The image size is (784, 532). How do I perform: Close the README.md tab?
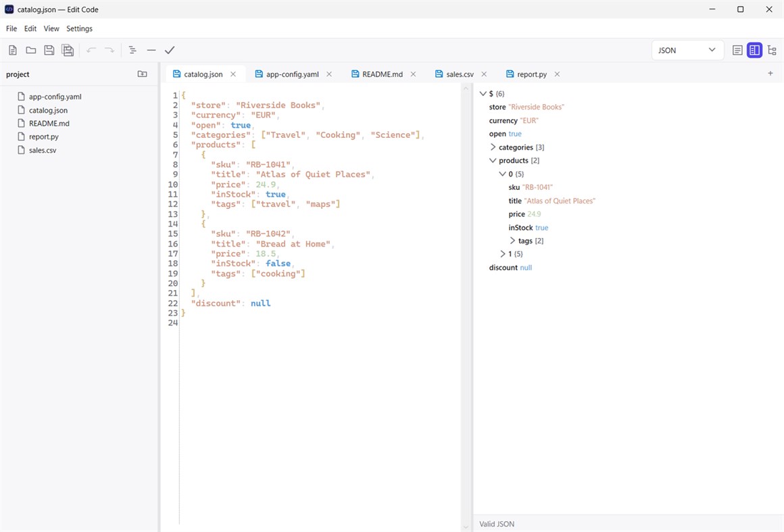pyautogui.click(x=413, y=74)
